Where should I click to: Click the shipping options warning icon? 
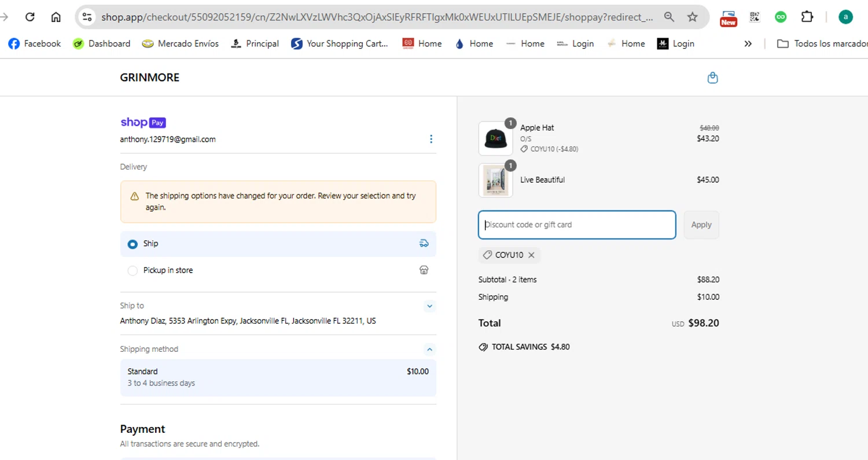pyautogui.click(x=134, y=196)
